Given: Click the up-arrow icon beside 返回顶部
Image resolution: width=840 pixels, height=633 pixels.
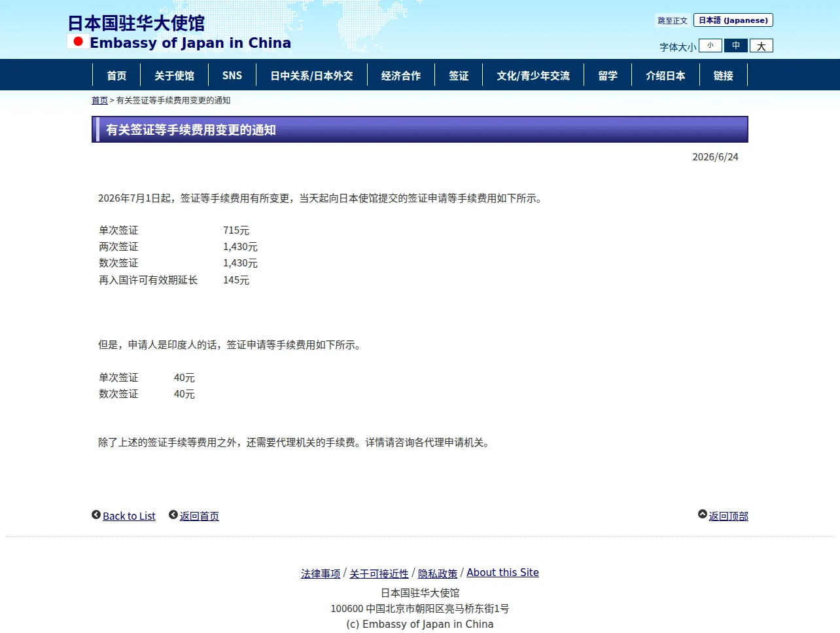Looking at the screenshot, I should pos(703,515).
